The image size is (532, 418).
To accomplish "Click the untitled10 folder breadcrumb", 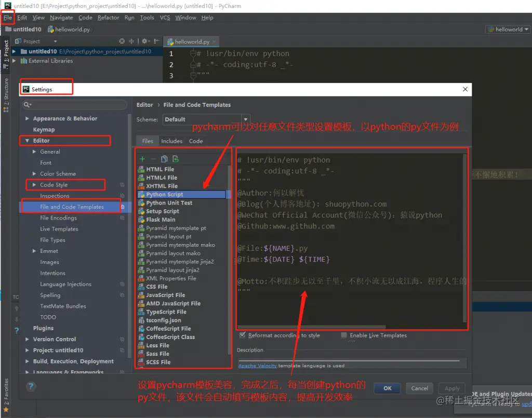I will [23, 30].
